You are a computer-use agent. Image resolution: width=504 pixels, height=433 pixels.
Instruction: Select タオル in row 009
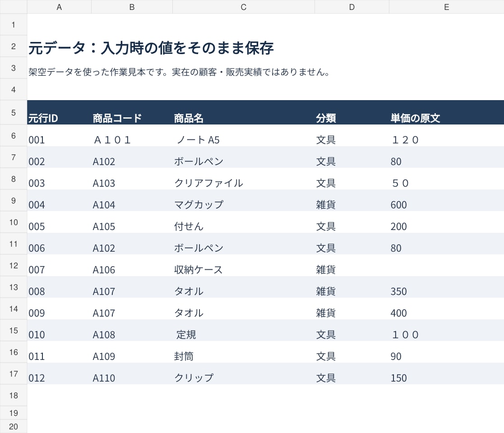(243, 309)
